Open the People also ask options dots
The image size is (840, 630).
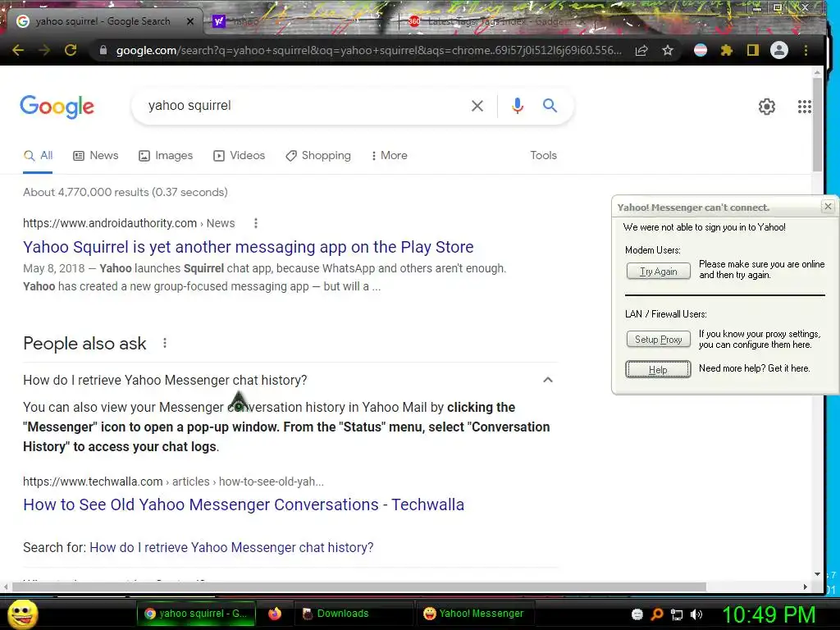pyautogui.click(x=165, y=343)
